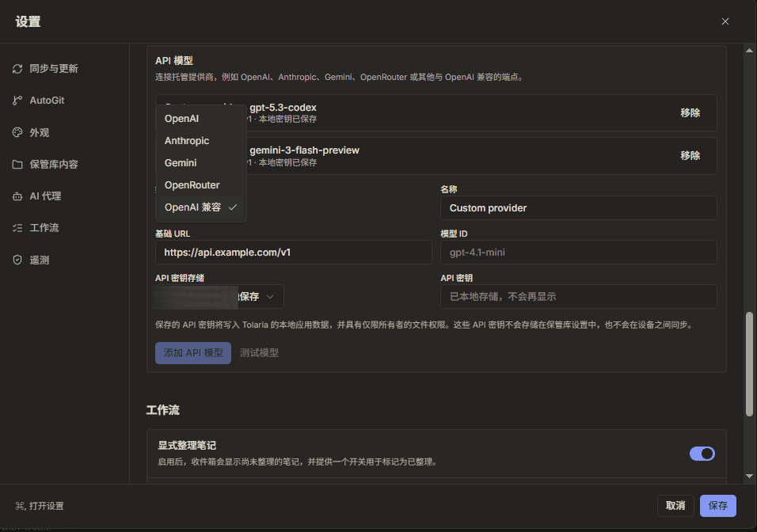The width and height of the screenshot is (757, 532).
Task: Click the AutoGit branch icon
Action: tap(17, 101)
